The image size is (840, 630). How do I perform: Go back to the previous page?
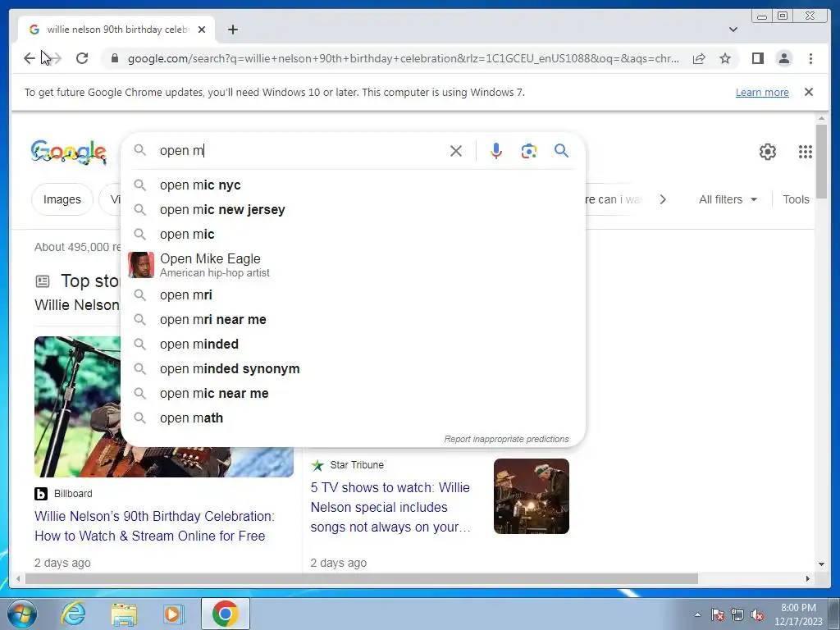coord(29,58)
